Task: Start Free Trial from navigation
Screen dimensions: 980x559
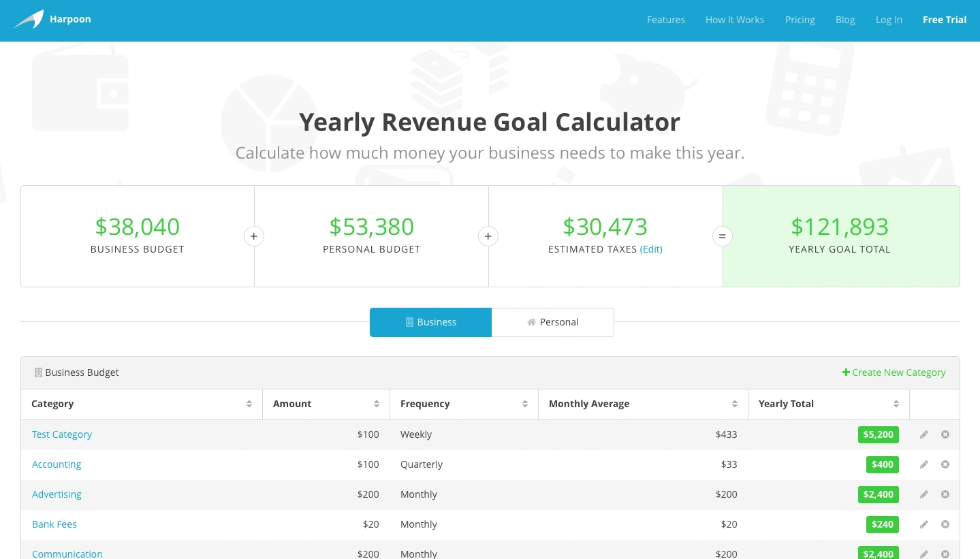Action: pos(944,20)
